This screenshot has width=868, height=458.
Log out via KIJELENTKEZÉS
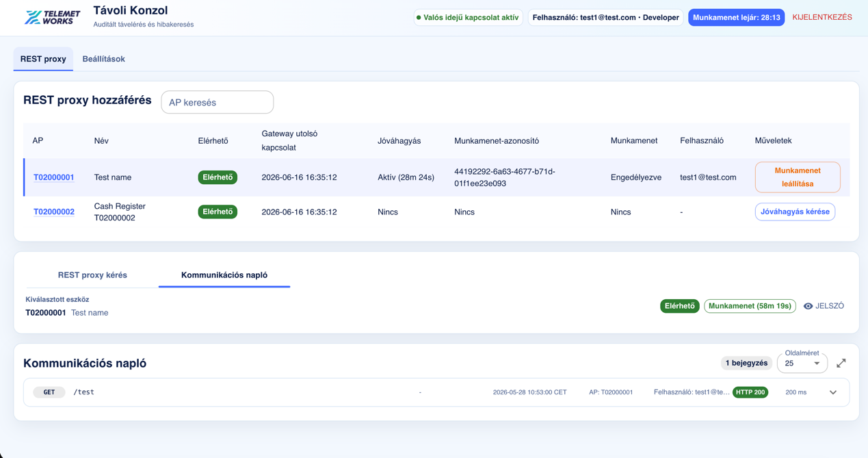(822, 17)
